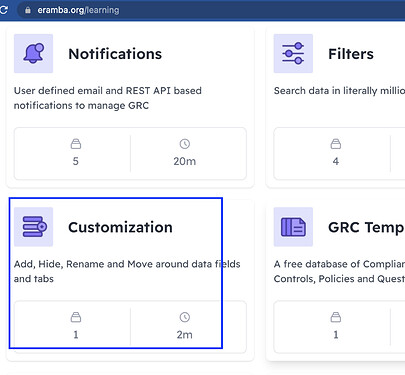Click the episode icon above 5 in Notifications
Screen dimensions: 405x375
click(x=76, y=144)
